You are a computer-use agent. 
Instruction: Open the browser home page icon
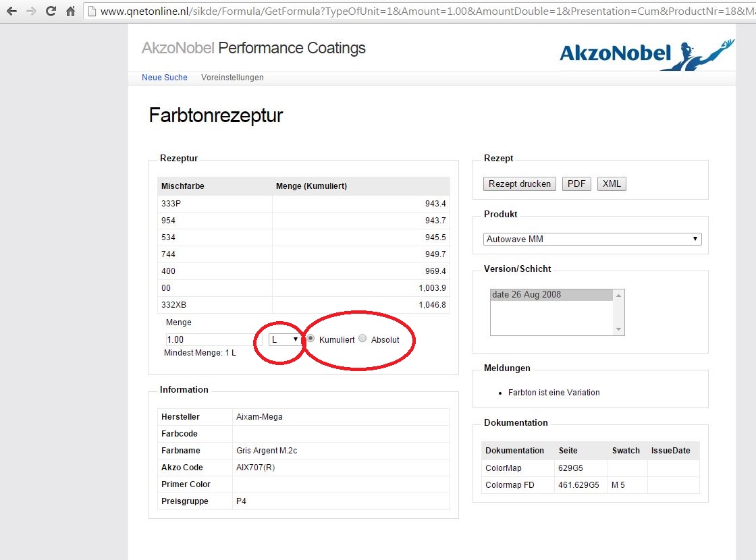coord(70,11)
